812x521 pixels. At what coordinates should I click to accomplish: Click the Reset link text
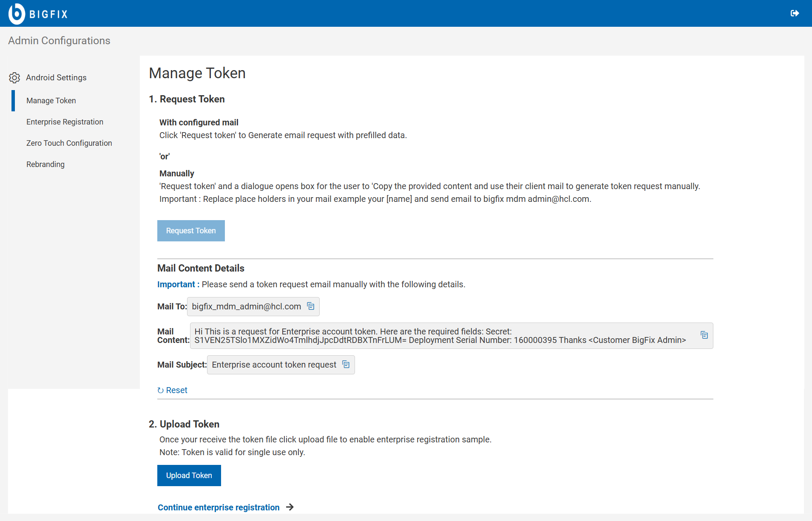176,391
